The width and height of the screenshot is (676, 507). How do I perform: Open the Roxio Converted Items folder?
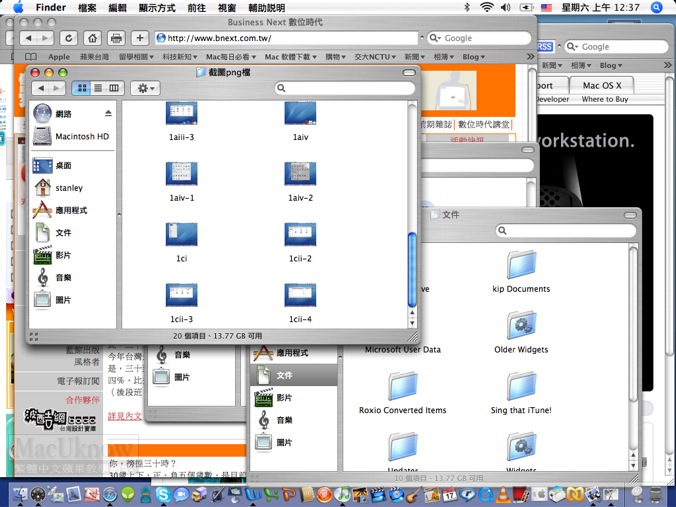(403, 393)
